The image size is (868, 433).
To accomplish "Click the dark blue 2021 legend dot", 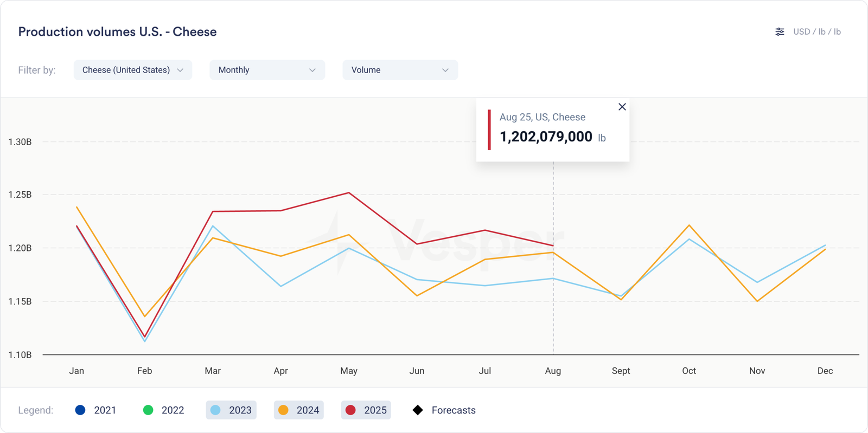I will point(80,410).
